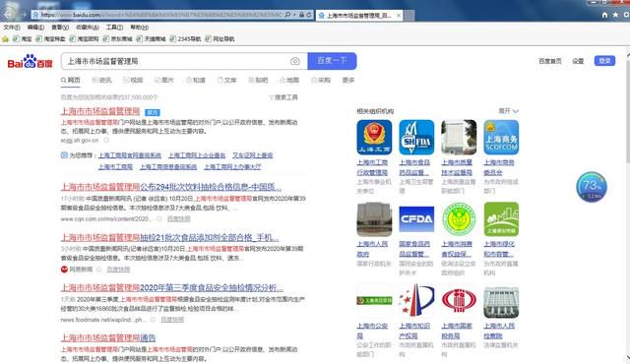Switch to the 资讯 search tab
Image resolution: width=630 pixels, height=364 pixels.
tap(101, 81)
